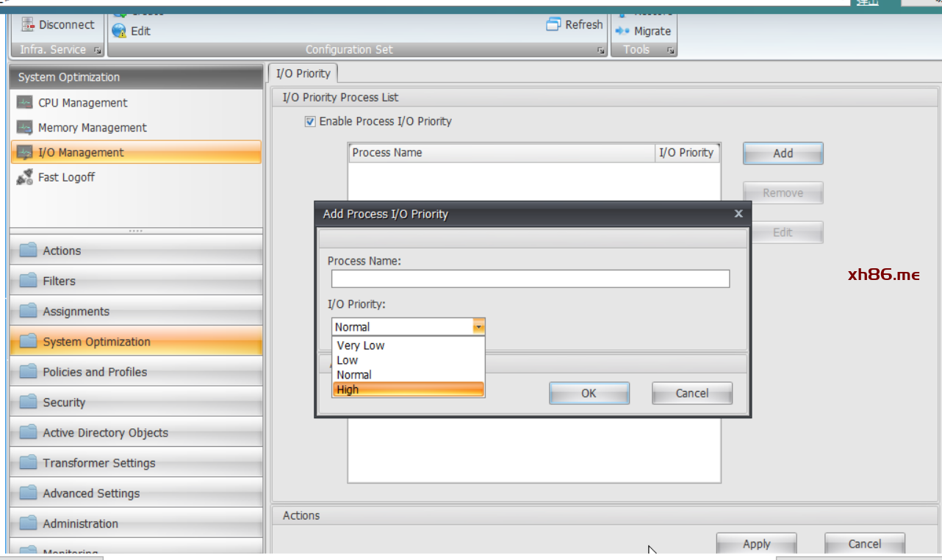Viewport: 942px width, 560px height.
Task: Switch to the I/O Priority tab
Action: tap(303, 73)
